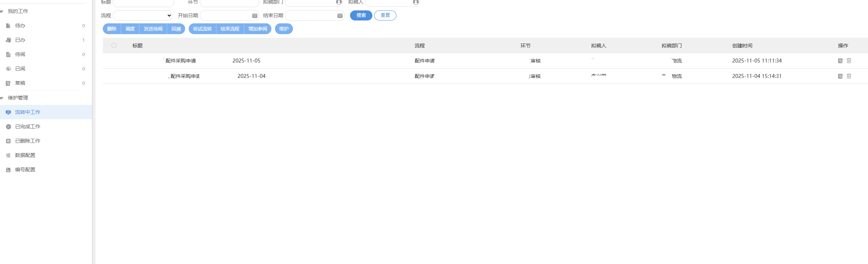868x264 pixels.
Task: Open 待阅 in the sidebar
Action: 20,55
